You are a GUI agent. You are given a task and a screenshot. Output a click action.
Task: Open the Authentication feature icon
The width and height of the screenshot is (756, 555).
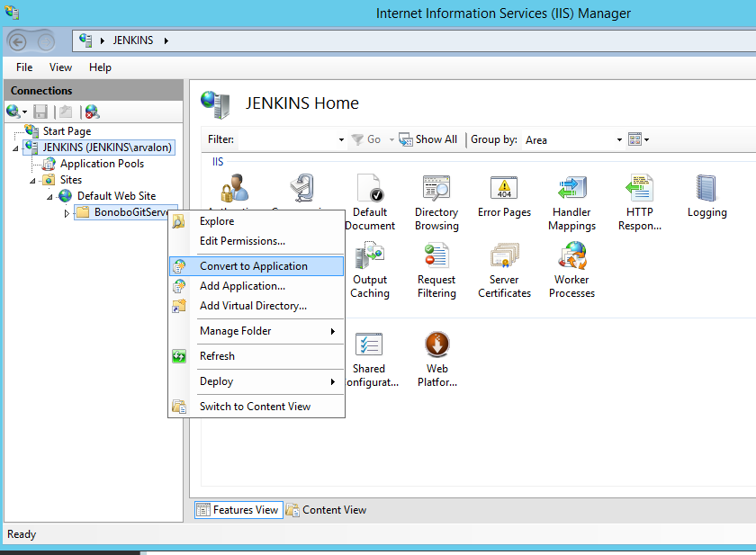coord(235,189)
